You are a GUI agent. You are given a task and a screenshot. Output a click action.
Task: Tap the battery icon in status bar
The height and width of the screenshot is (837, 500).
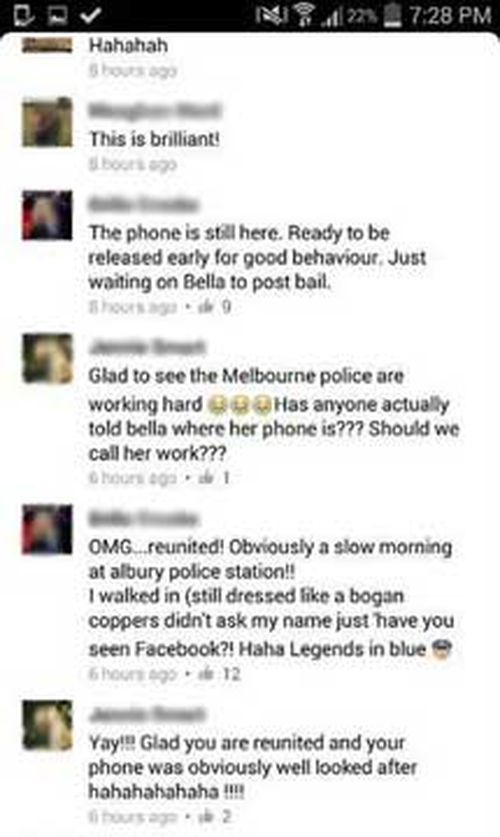394,15
